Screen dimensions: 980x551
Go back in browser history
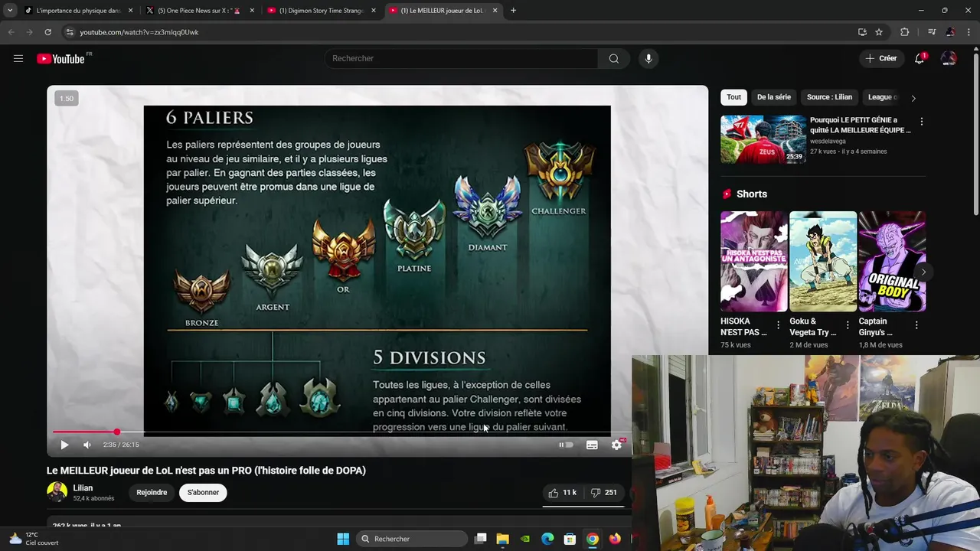coord(11,32)
